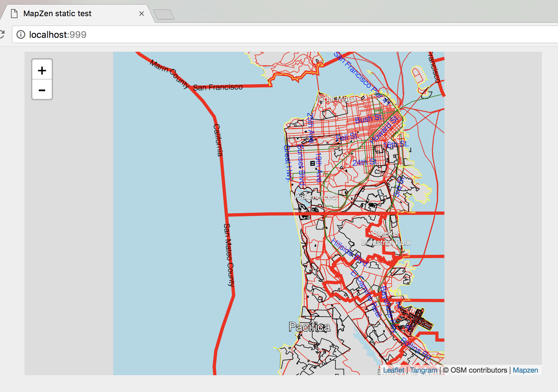Viewport: 558px width, 392px height.
Task: Click the Marin County boundary label
Action: click(x=169, y=74)
